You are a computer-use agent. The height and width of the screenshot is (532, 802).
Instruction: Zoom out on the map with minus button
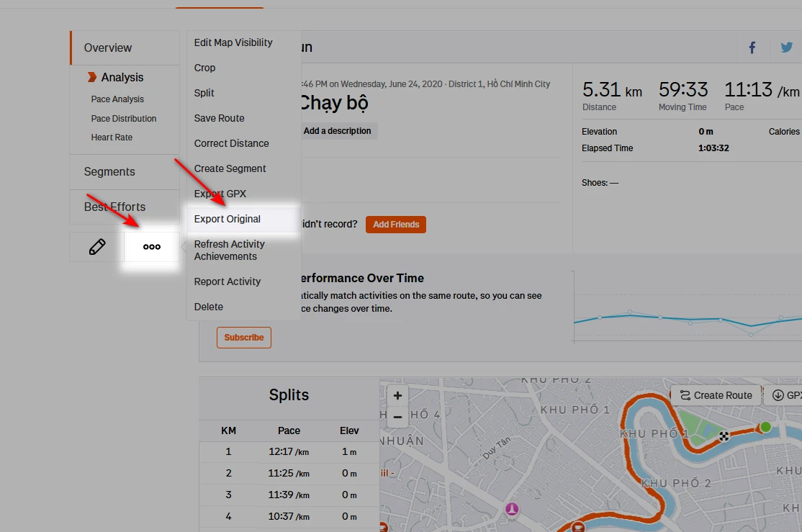pyautogui.click(x=397, y=416)
